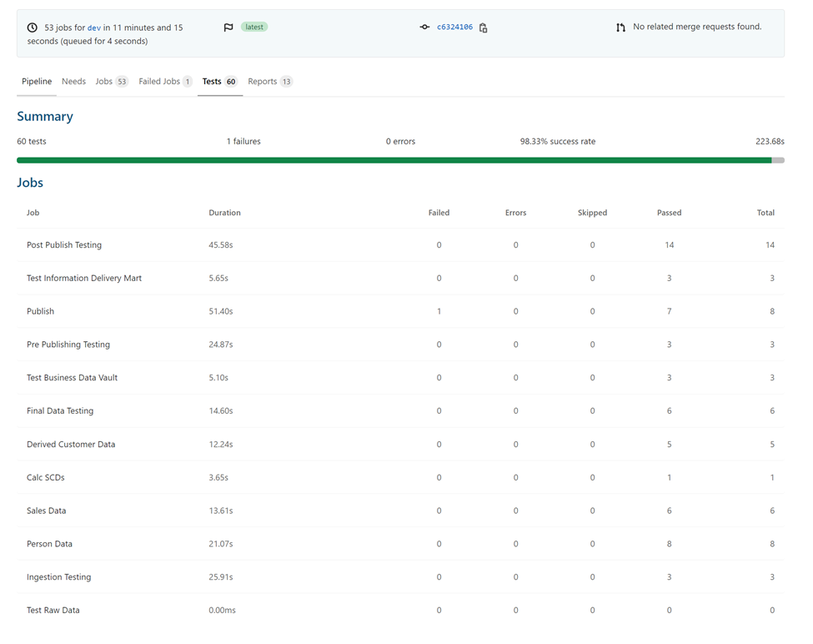The height and width of the screenshot is (644, 813).
Task: Copy commit SHA with clipboard icon
Action: click(484, 28)
